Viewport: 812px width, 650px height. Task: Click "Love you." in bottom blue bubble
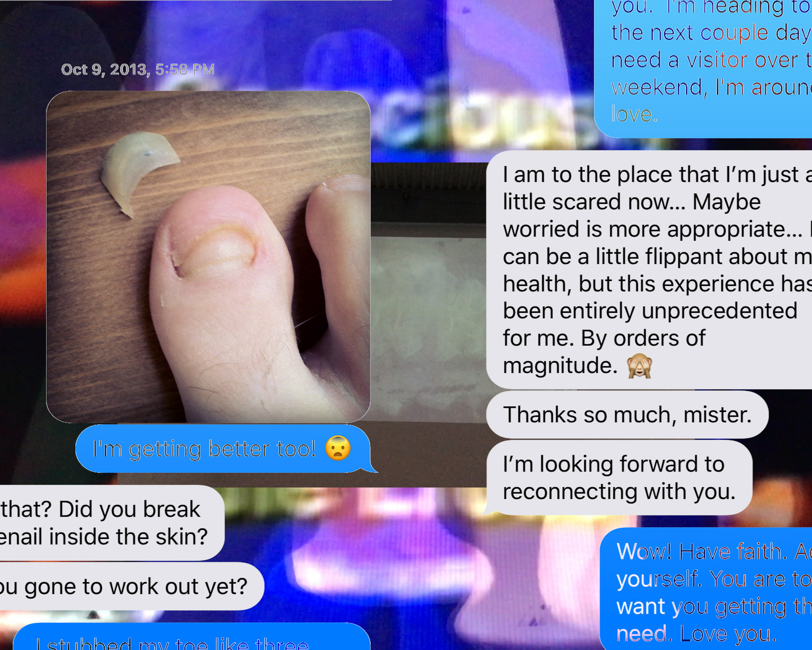(x=728, y=634)
